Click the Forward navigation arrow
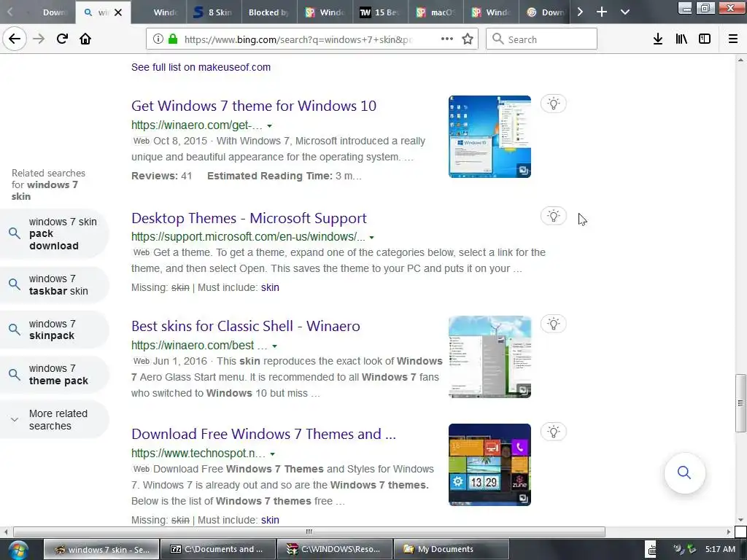This screenshot has height=560, width=747. click(39, 39)
